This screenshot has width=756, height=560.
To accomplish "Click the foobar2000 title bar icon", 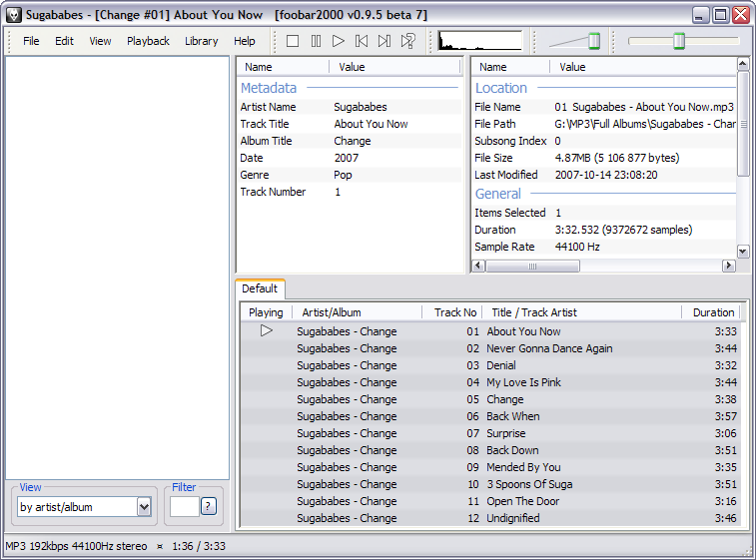I will click(x=14, y=15).
